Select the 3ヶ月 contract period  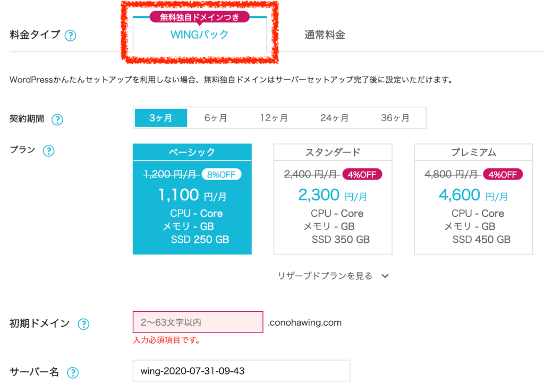[160, 118]
